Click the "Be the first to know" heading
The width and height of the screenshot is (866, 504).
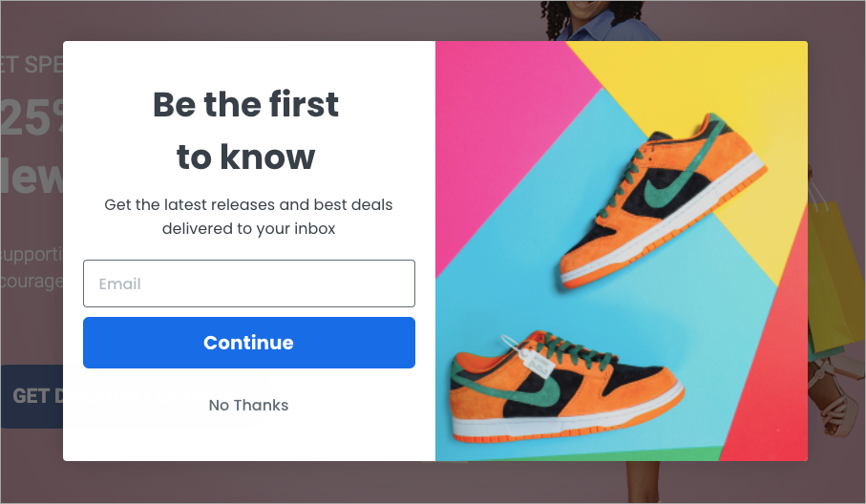tap(246, 130)
